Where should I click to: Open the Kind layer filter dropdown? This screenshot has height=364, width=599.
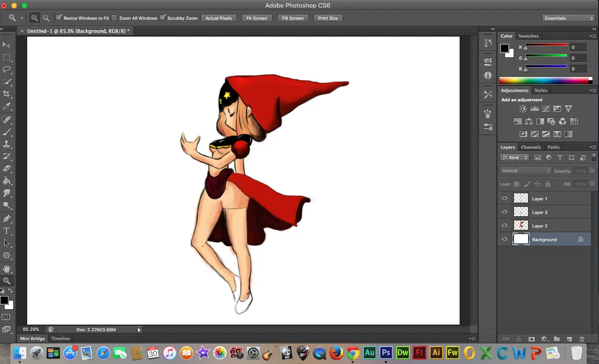click(x=515, y=158)
